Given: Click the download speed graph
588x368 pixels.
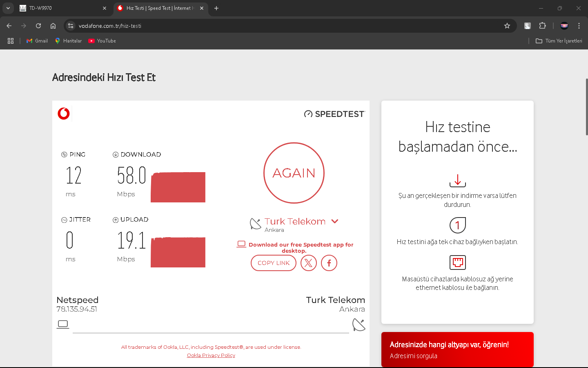Looking at the screenshot, I should [x=178, y=187].
